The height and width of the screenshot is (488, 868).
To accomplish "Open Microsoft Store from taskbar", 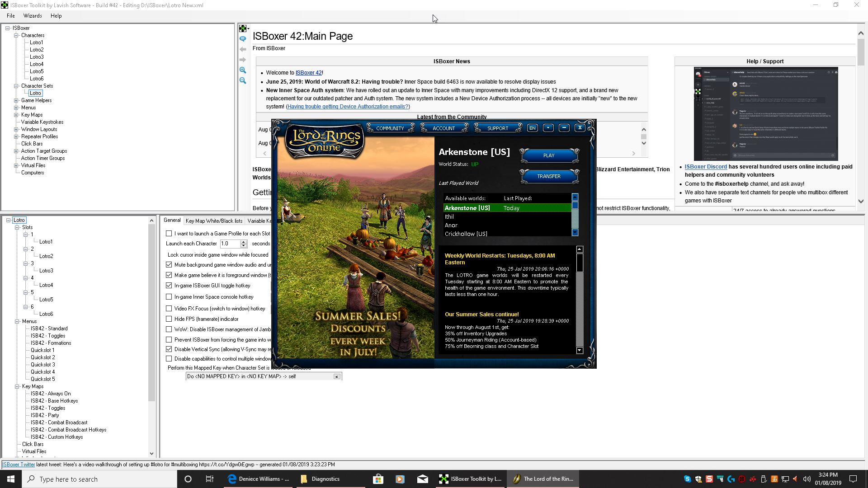I will [378, 479].
